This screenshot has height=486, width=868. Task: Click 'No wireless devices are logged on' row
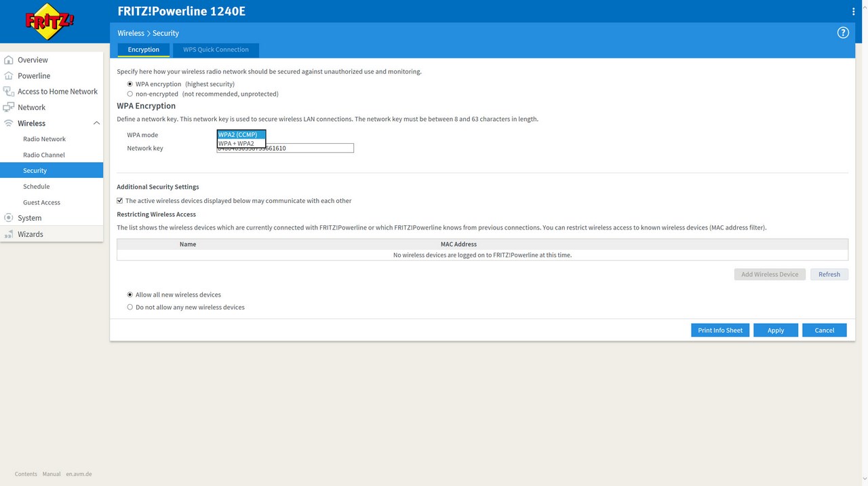coord(482,255)
